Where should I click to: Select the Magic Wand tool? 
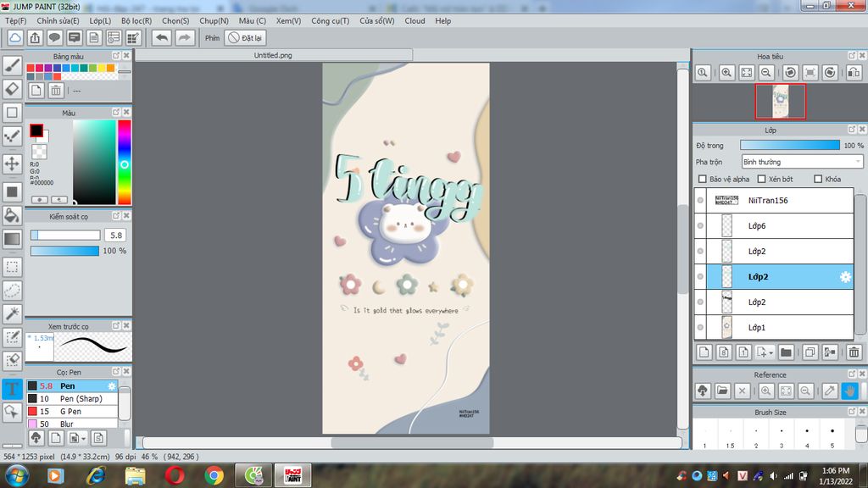click(12, 313)
